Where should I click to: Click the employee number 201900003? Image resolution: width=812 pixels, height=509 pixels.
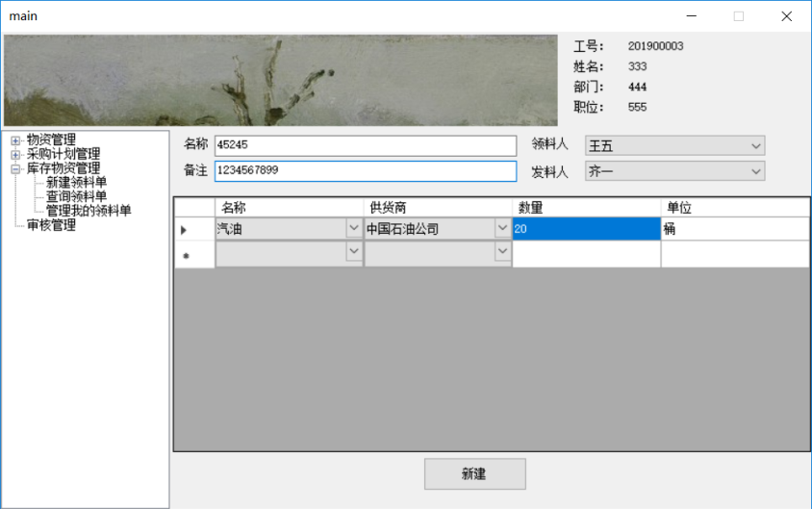point(655,46)
